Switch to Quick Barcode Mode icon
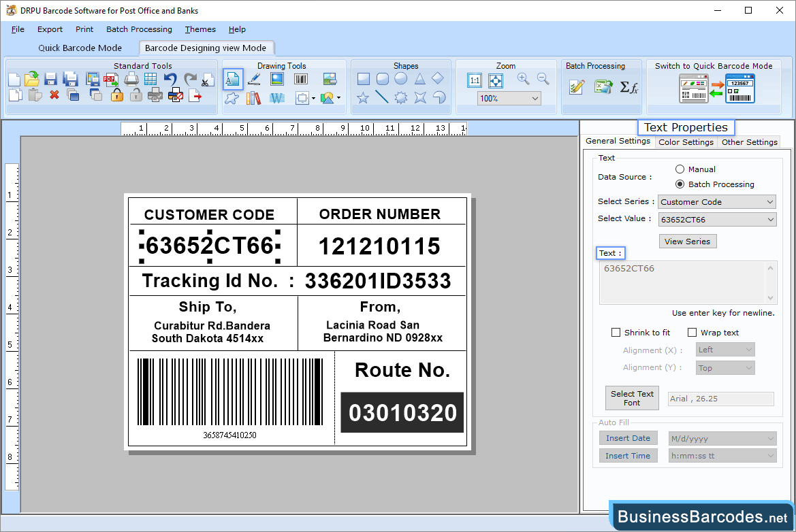 717,88
